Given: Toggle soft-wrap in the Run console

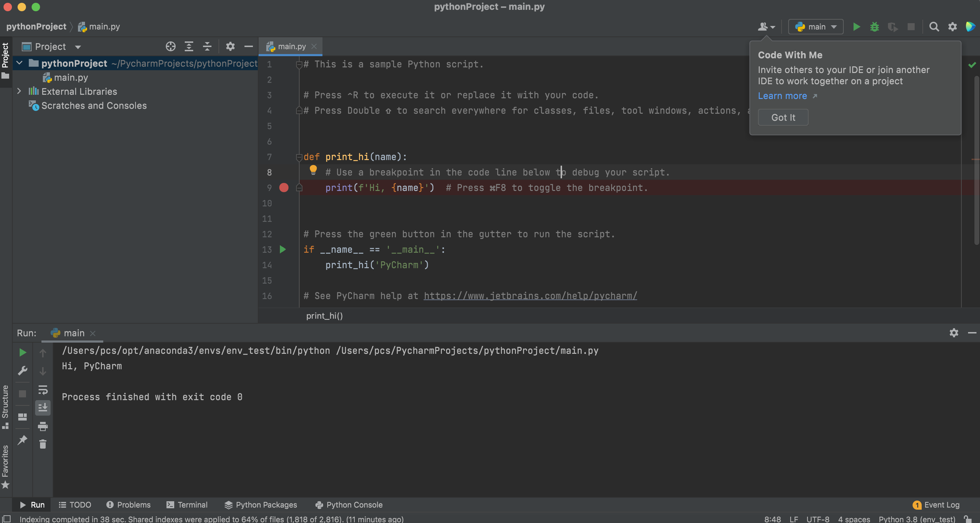Looking at the screenshot, I should (43, 390).
